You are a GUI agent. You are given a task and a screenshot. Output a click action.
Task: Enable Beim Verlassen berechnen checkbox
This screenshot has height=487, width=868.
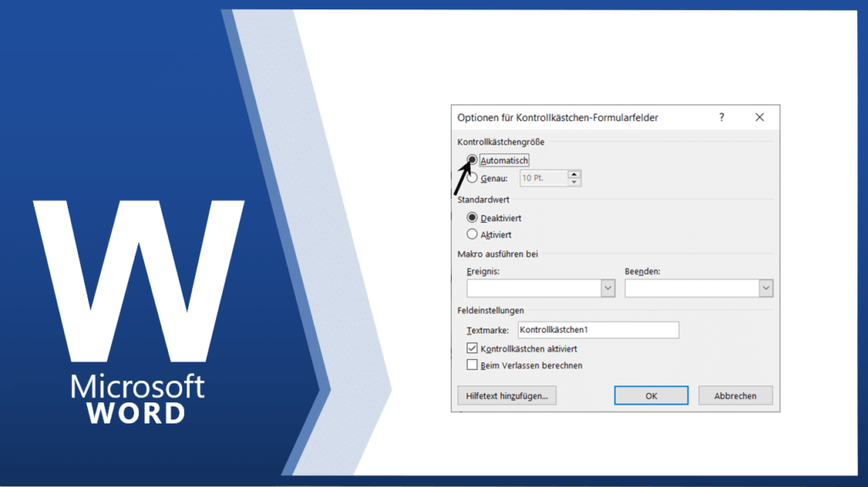click(x=472, y=365)
